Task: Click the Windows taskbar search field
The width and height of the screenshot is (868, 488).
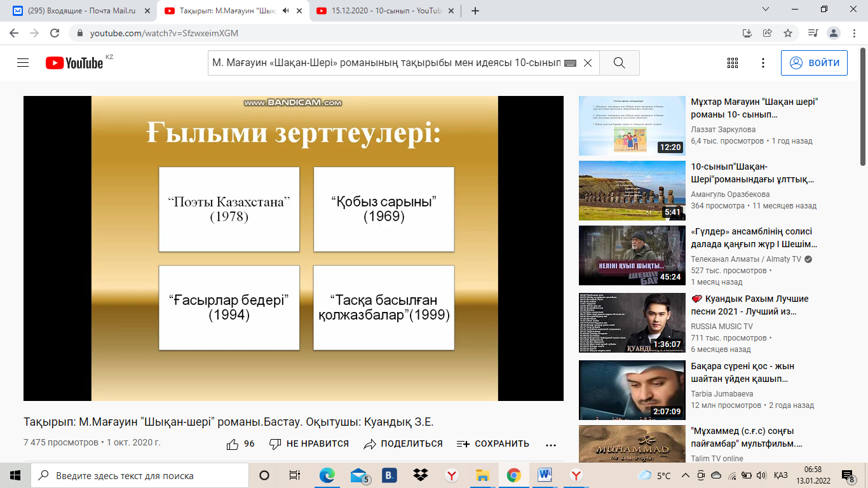Action: 140,475
